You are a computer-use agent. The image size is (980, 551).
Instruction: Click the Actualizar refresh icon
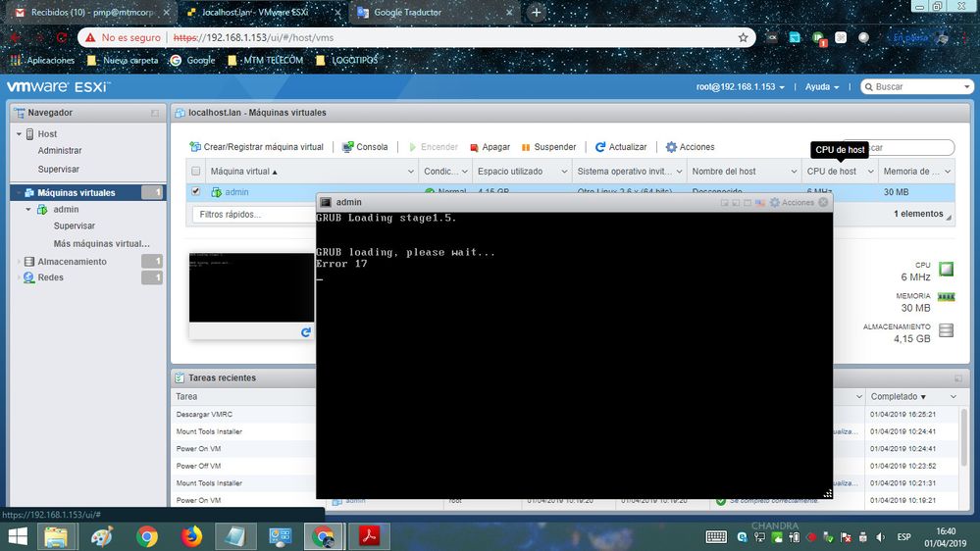click(x=600, y=147)
